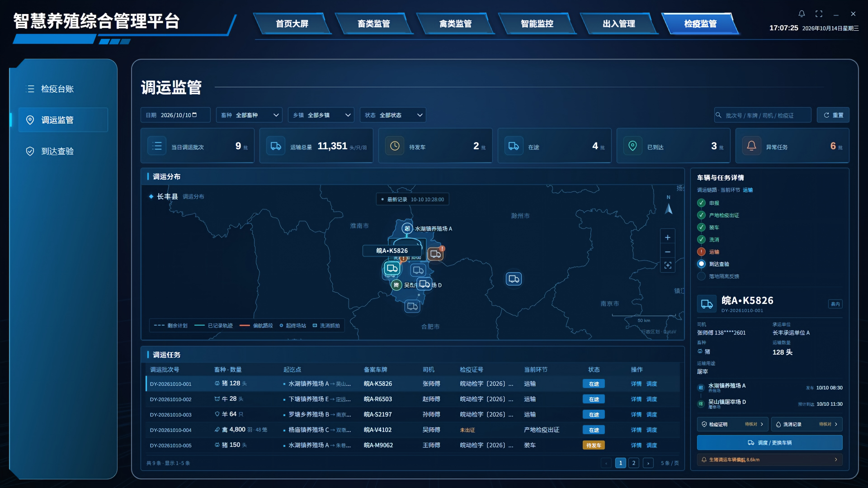The width and height of the screenshot is (868, 488).
Task: Click the 异常任务 bell card icon
Action: tap(751, 146)
